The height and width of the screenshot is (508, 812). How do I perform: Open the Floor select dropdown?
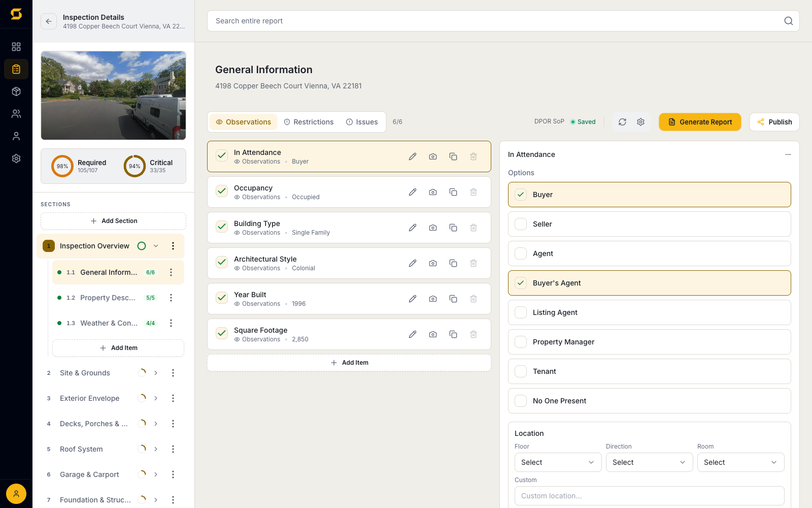tap(558, 462)
